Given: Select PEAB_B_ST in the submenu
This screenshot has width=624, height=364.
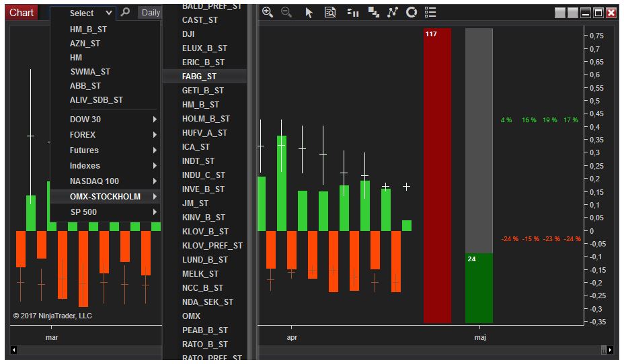Looking at the screenshot, I should click(x=205, y=330).
